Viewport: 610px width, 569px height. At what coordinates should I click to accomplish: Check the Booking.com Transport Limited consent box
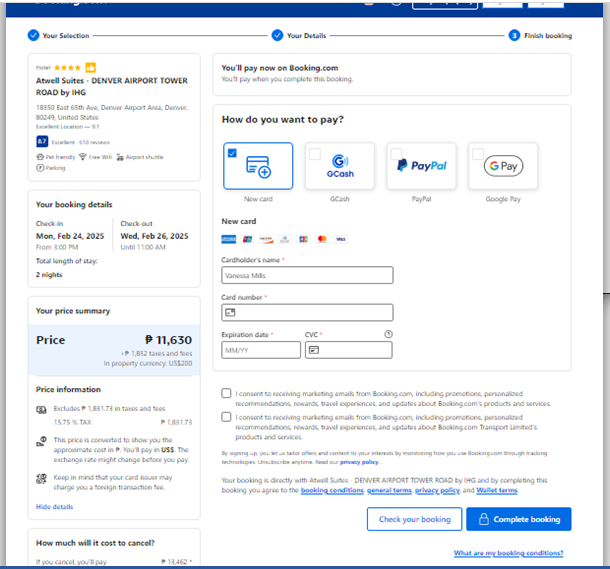227,417
